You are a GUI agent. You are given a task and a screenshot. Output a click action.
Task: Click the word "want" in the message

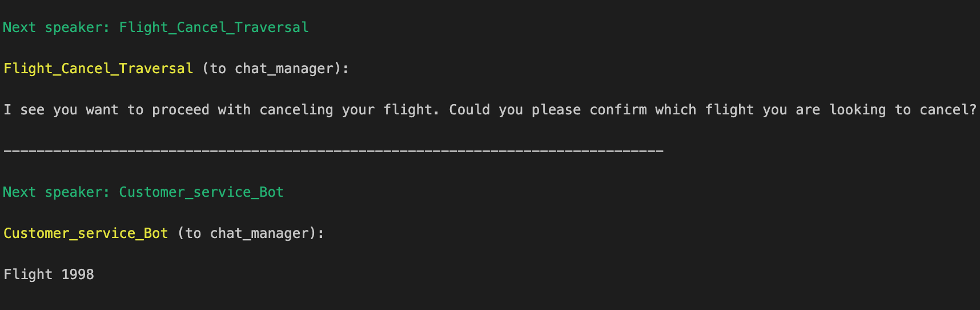(102, 110)
